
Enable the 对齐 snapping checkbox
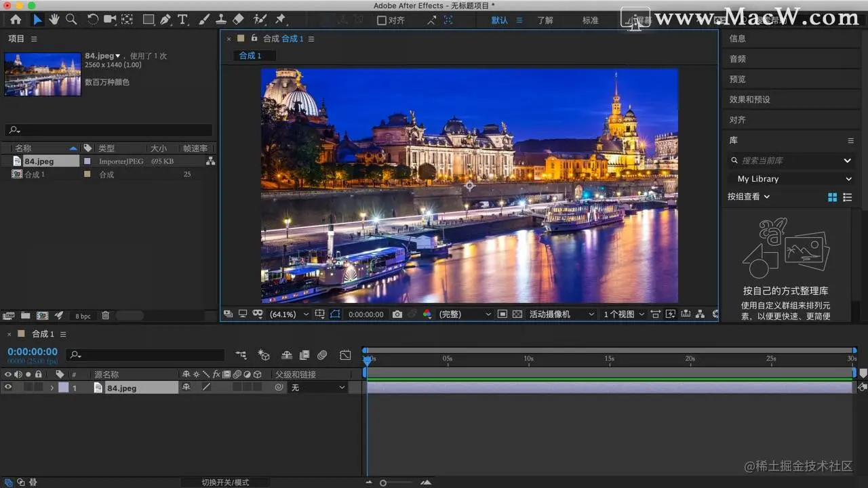coord(382,20)
